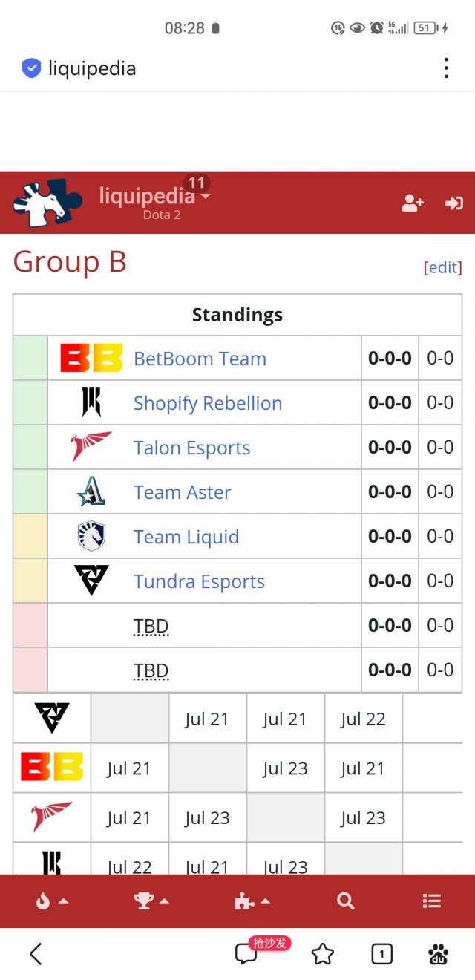
Task: Tap the log in arrow icon
Action: 453,203
